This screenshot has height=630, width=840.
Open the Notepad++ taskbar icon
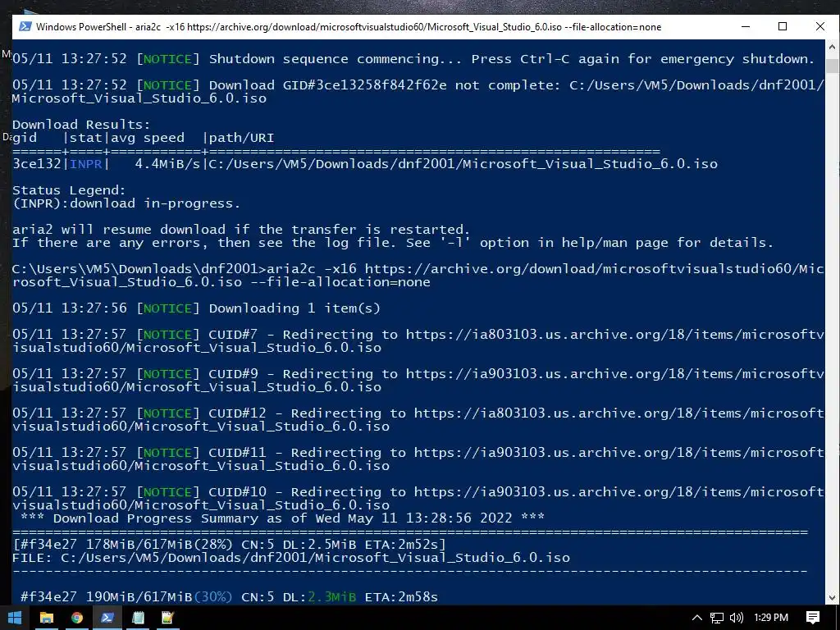[167, 618]
